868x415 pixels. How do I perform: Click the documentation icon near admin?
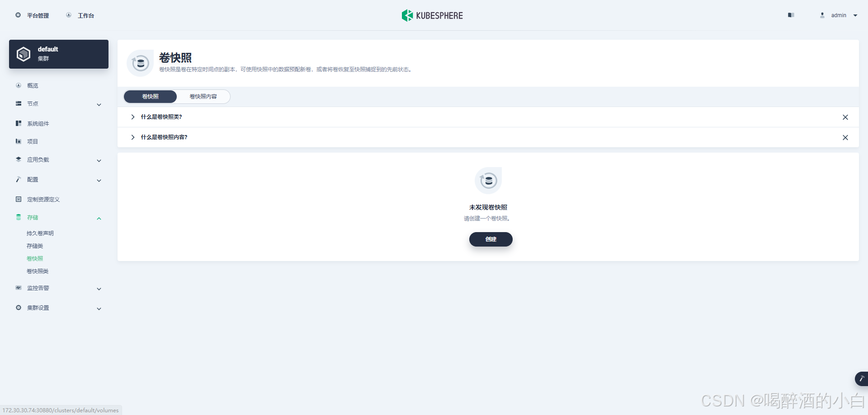(791, 15)
